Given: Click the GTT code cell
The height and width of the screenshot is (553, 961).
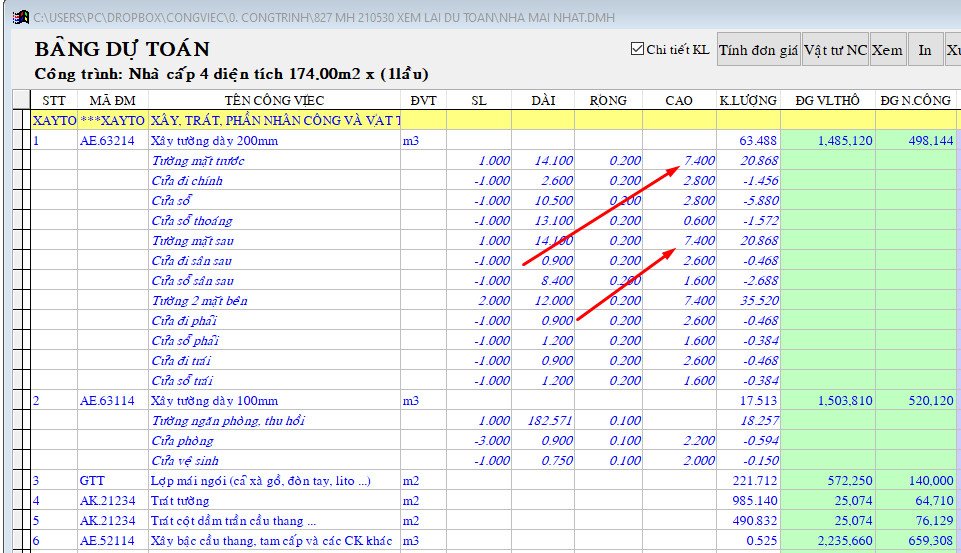Looking at the screenshot, I should click(92, 481).
